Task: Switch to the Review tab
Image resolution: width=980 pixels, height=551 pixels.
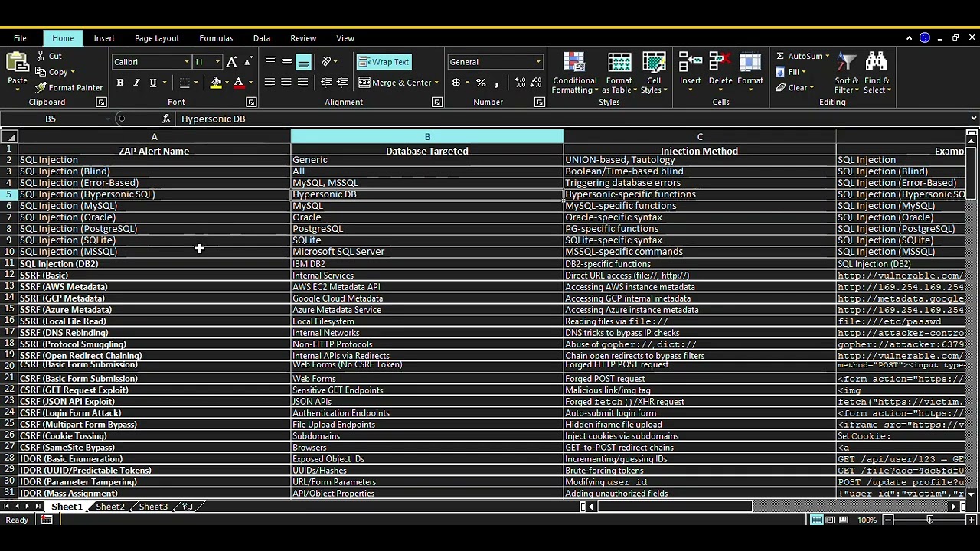Action: tap(303, 38)
